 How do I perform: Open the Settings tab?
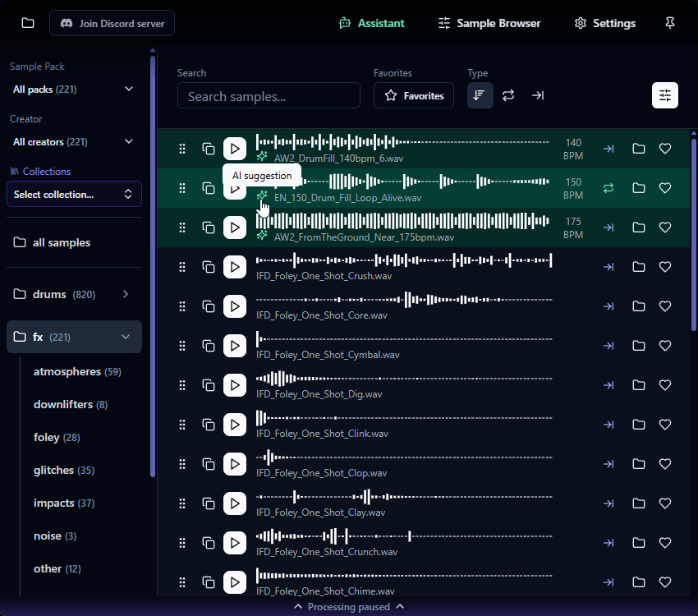coord(605,23)
